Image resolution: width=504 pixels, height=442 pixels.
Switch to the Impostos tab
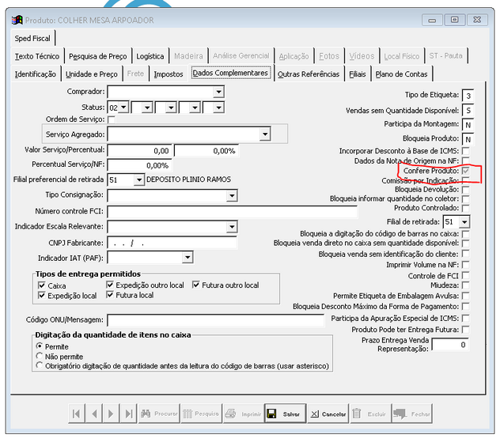[169, 74]
